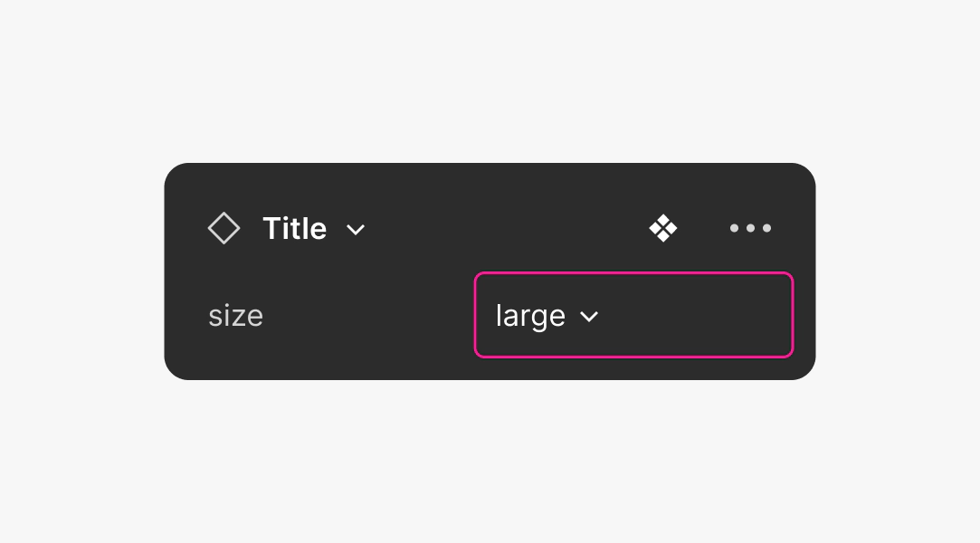Click inside the pink outlined size control

(633, 315)
